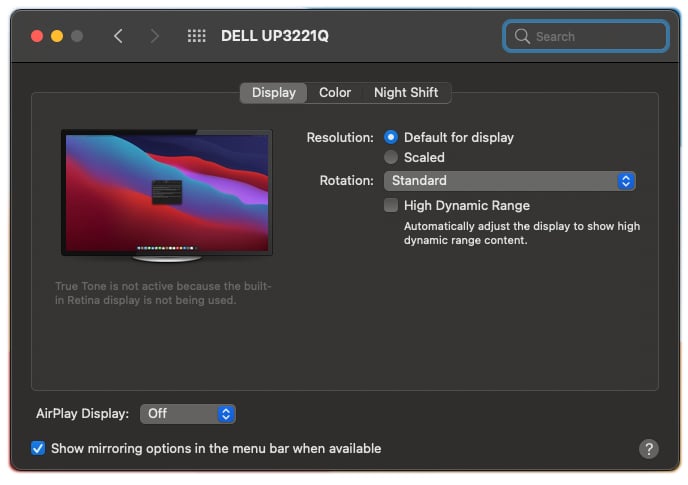This screenshot has height=485, width=688.
Task: Click the True Tone not active note
Action: [x=163, y=293]
